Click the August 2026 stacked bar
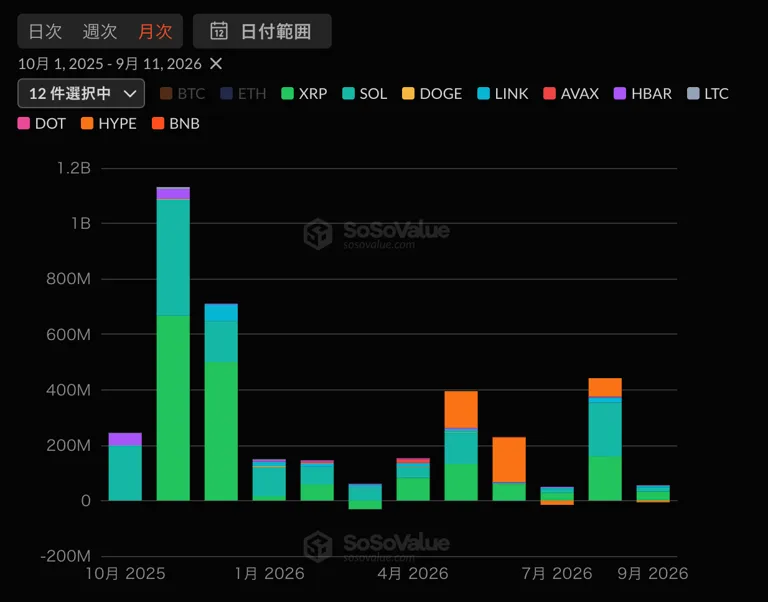This screenshot has width=768, height=602. pyautogui.click(x=605, y=439)
